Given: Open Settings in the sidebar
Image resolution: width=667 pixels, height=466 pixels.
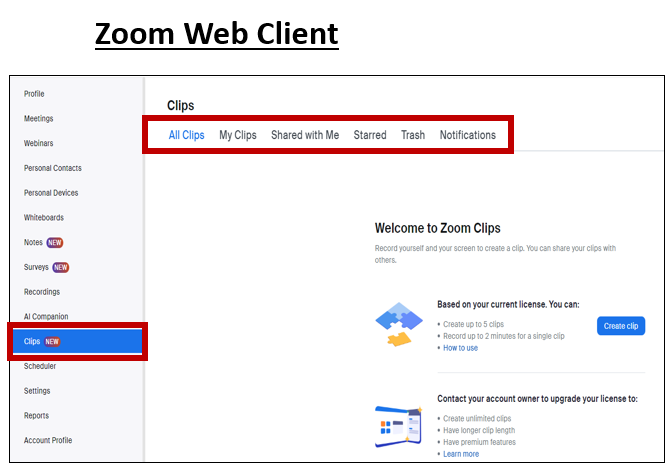Looking at the screenshot, I should click(37, 391).
